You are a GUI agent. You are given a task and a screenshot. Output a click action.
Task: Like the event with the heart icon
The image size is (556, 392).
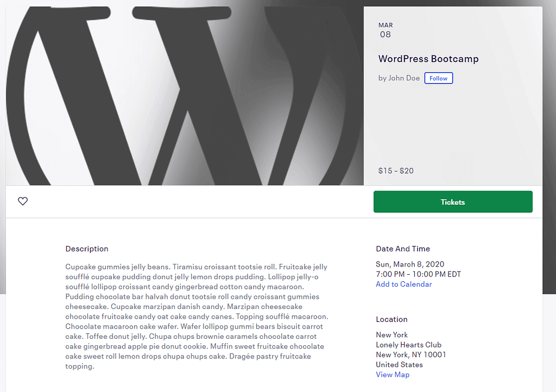point(23,201)
